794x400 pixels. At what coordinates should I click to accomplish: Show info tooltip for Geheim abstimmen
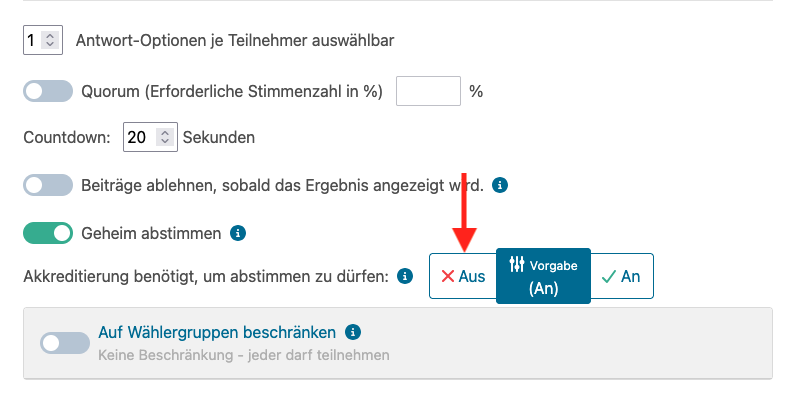tap(238, 233)
